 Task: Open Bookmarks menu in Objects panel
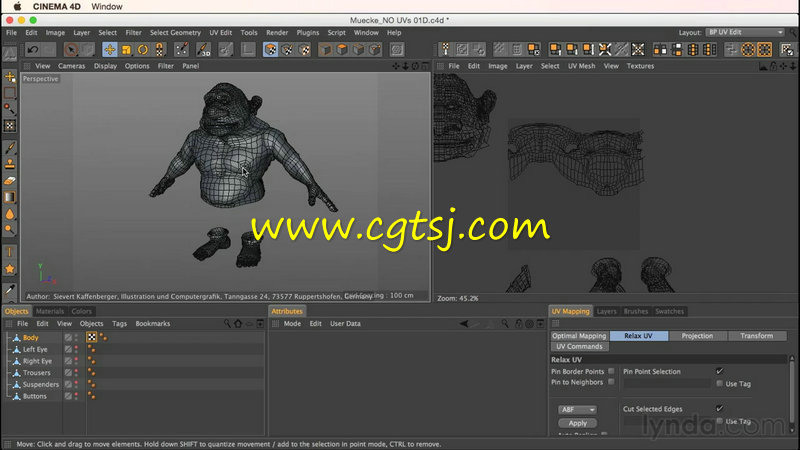153,323
